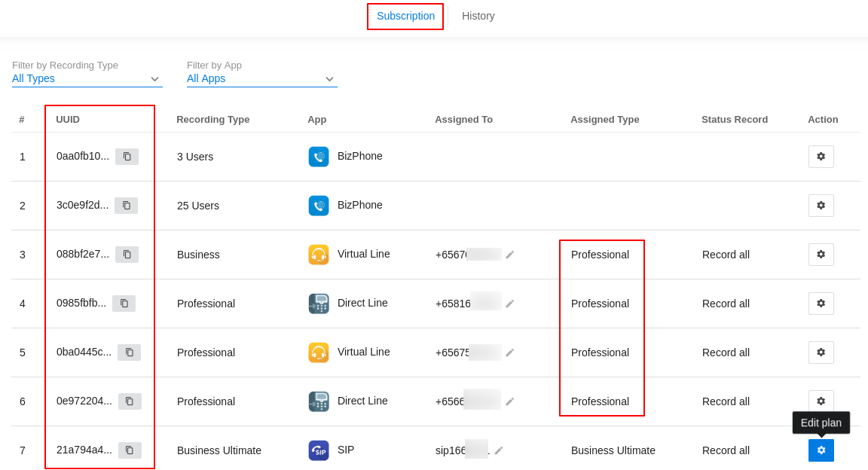
Task: Click the blue Edit plan gear for the SIP row
Action: click(821, 450)
